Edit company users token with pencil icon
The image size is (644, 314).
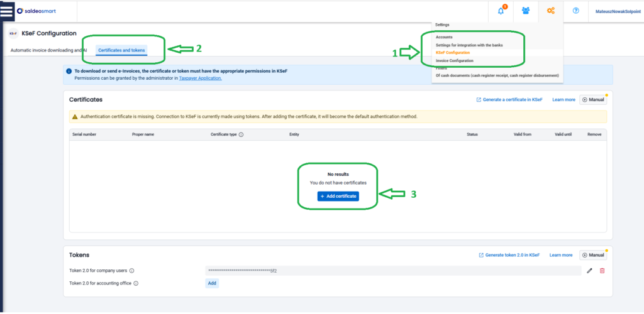(x=589, y=271)
